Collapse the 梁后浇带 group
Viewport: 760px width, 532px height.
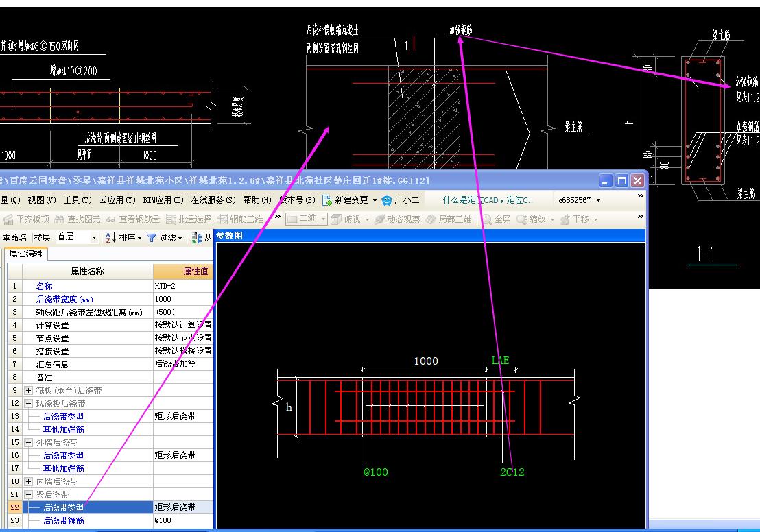coord(29,495)
